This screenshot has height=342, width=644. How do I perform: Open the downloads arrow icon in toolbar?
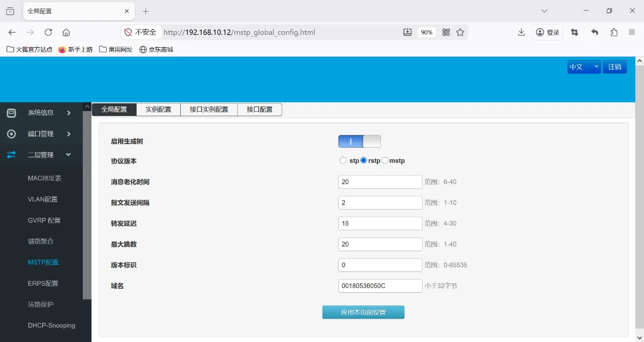[x=521, y=32]
